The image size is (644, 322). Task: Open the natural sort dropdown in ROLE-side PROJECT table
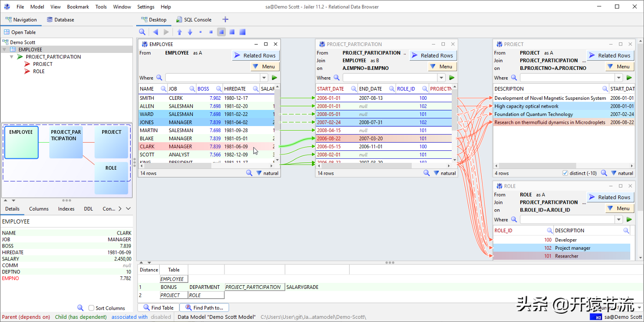[621, 173]
